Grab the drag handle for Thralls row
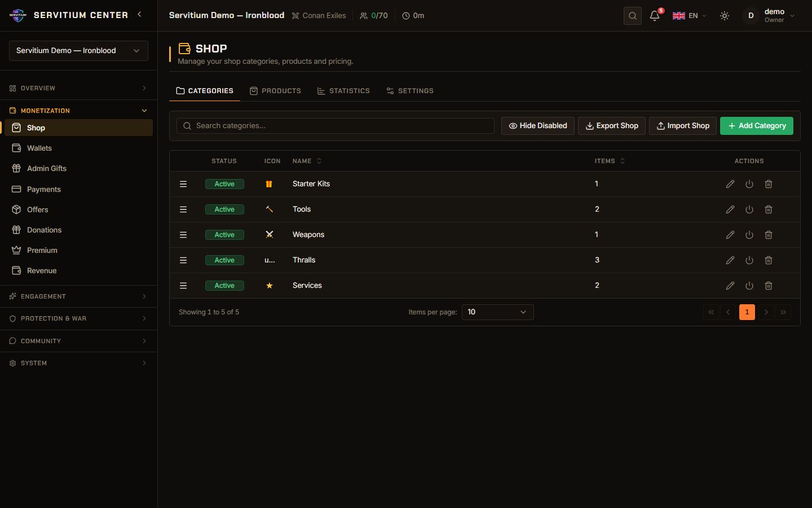The width and height of the screenshot is (812, 508). [x=183, y=260]
